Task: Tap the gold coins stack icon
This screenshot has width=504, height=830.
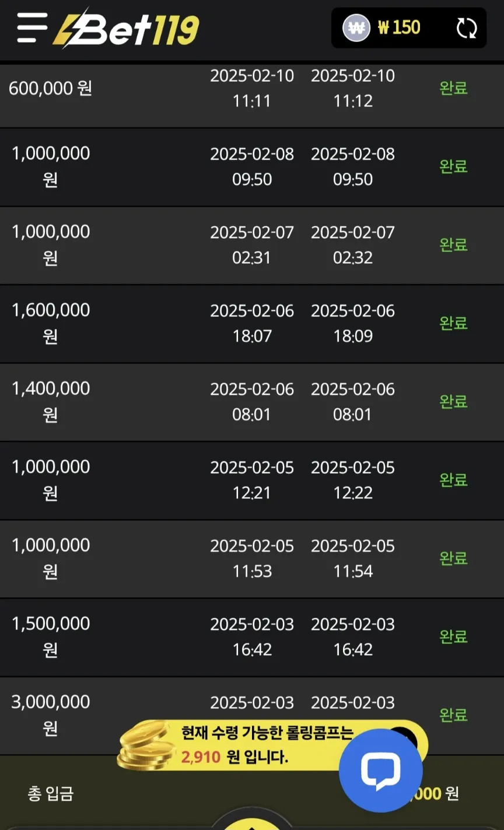Action: [146, 747]
